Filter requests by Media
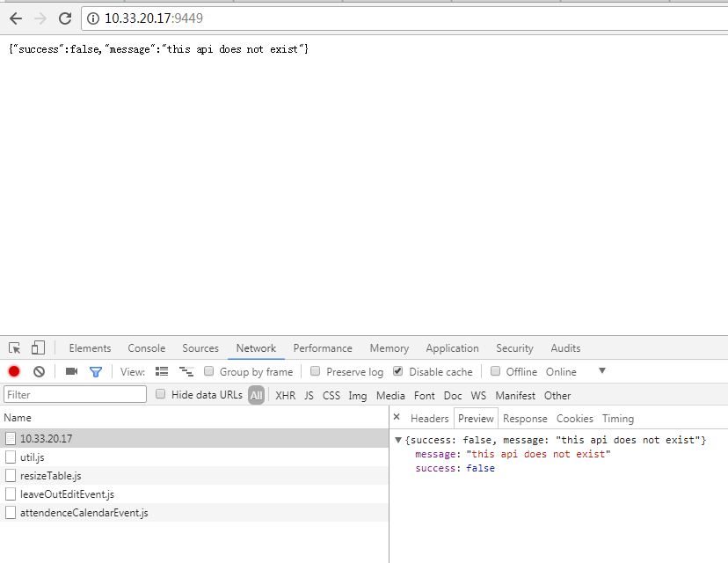 click(x=390, y=396)
